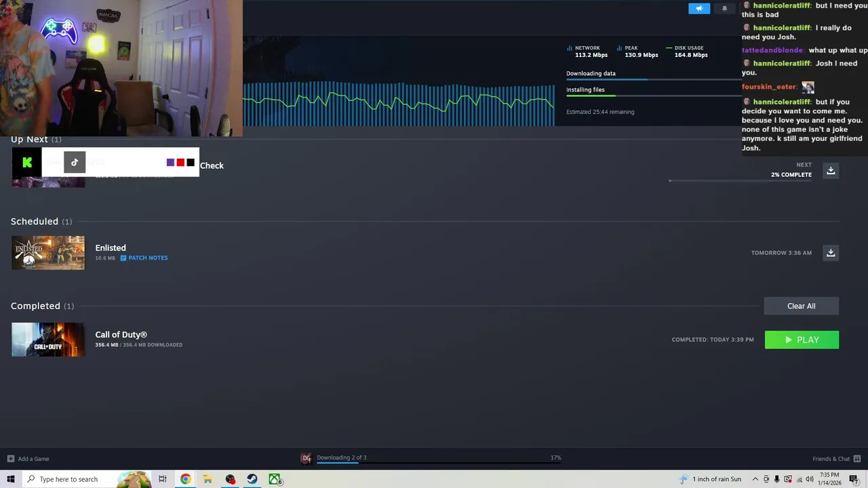Viewport: 868px width, 488px height.
Task: Click the microphone tray icon
Action: pyautogui.click(x=777, y=479)
